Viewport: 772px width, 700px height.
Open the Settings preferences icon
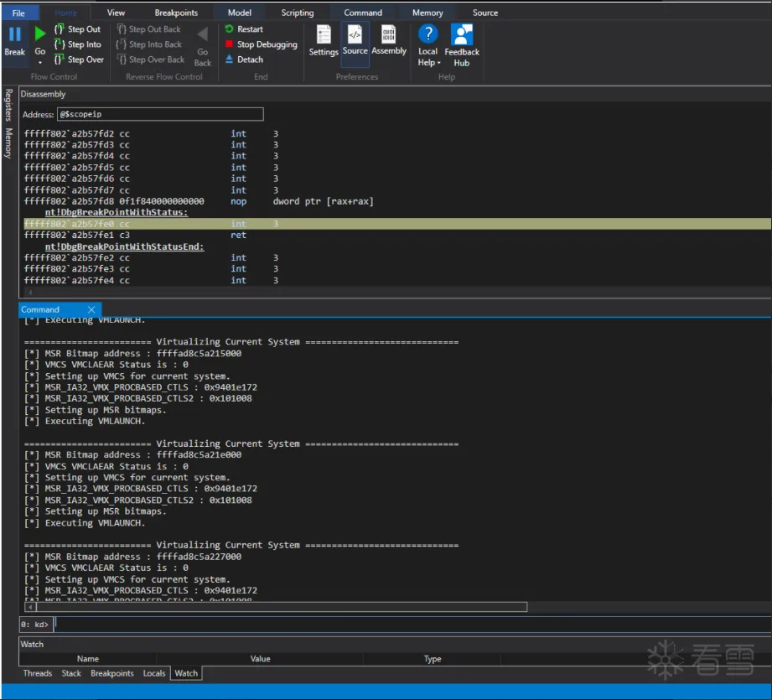coord(324,40)
